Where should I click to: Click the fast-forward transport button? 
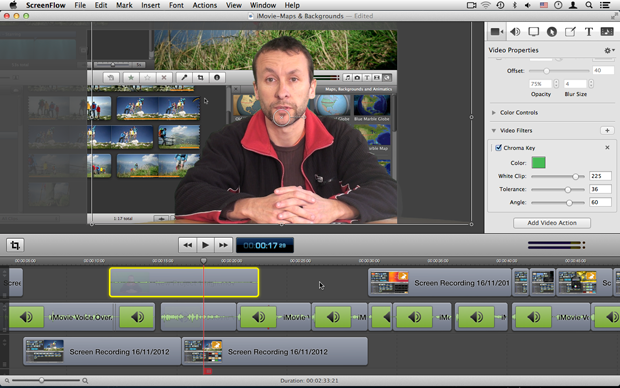coord(223,245)
